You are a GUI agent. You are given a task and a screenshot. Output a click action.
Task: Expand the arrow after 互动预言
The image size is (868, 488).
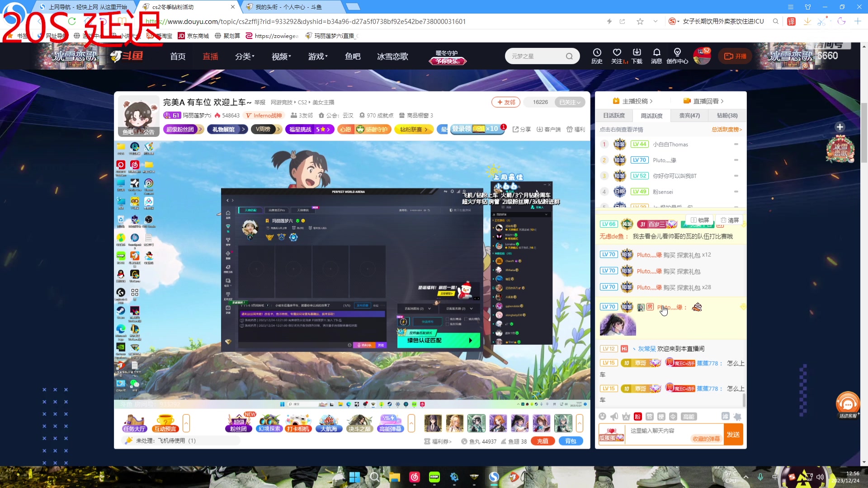point(186,423)
